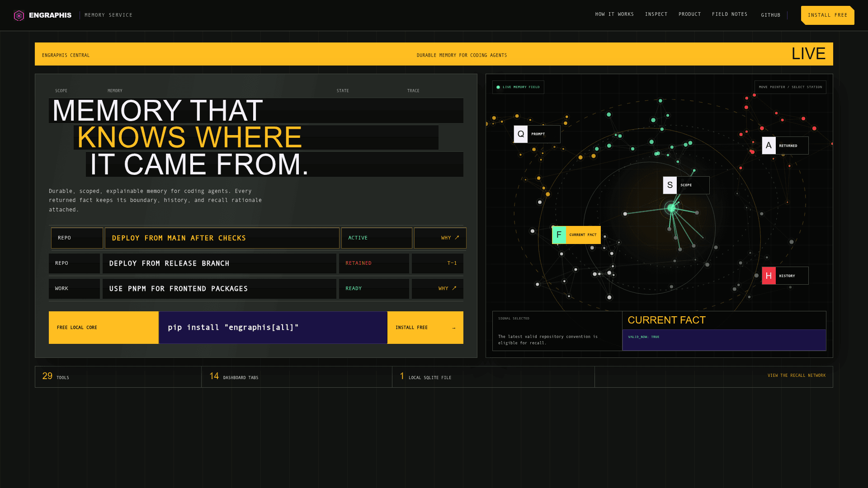Screen dimensions: 868x488
Task: Select the Use PNPM For Frontend Packages row
Action: (256, 289)
